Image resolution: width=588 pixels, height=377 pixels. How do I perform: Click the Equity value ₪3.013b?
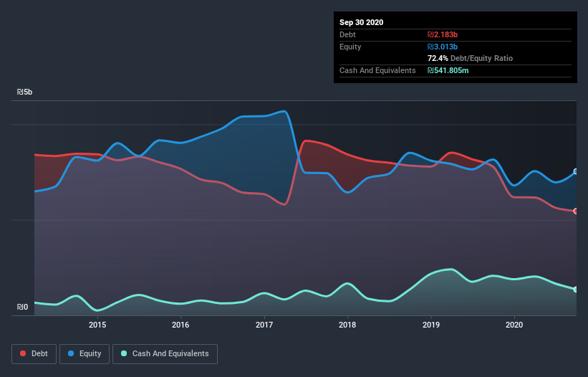tap(443, 47)
